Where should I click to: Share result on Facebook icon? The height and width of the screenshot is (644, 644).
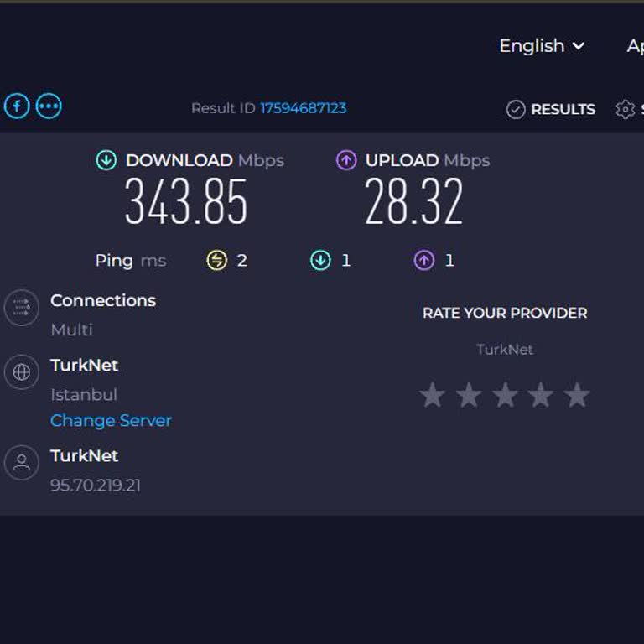(x=17, y=106)
